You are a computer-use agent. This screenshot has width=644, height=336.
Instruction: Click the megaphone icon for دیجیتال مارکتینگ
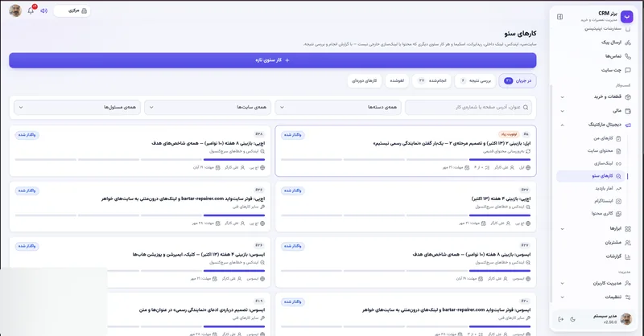point(628,125)
